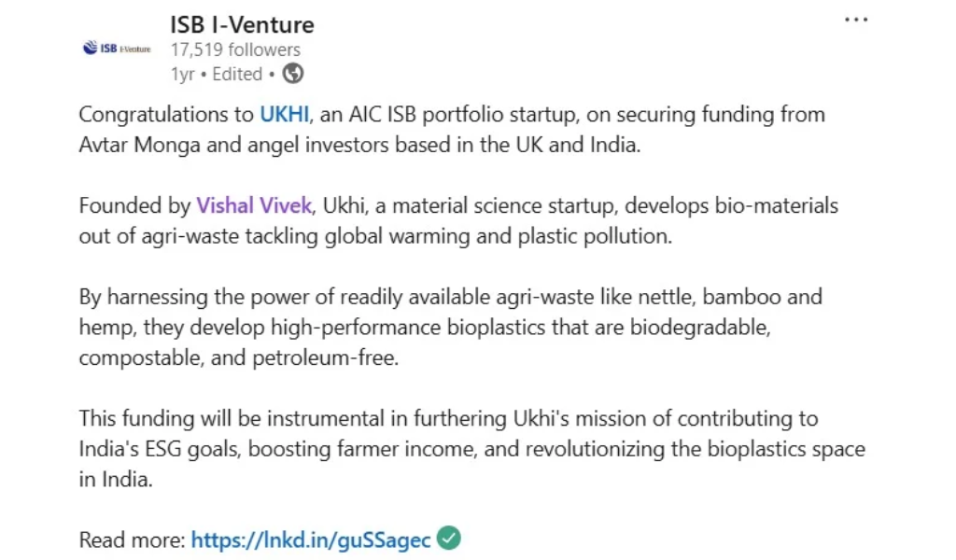This screenshot has width=956, height=560.
Task: Click the "Founded by" text
Action: pyautogui.click(x=134, y=205)
